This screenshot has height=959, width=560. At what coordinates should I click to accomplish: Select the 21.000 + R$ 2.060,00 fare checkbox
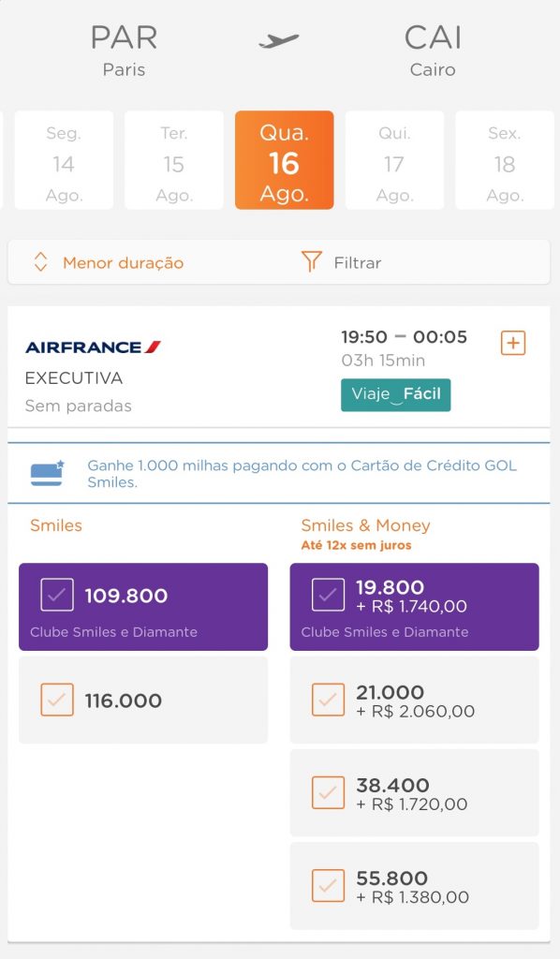tap(328, 700)
